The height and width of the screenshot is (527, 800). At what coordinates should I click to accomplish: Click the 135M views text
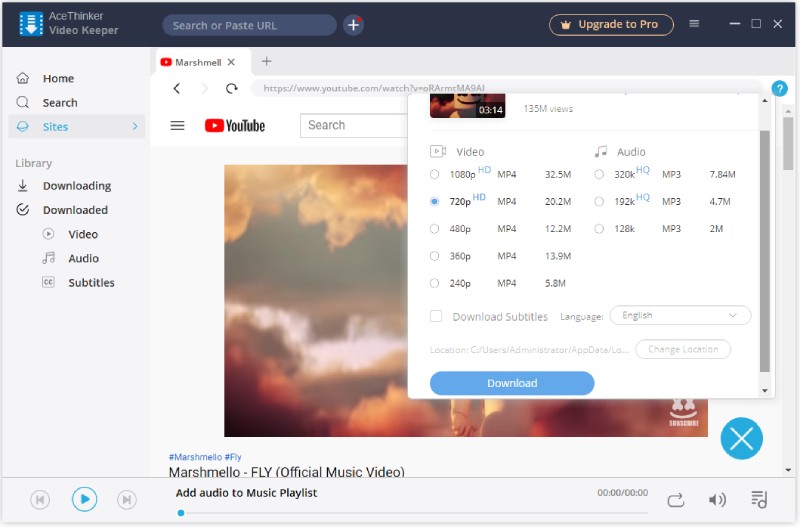(548, 109)
